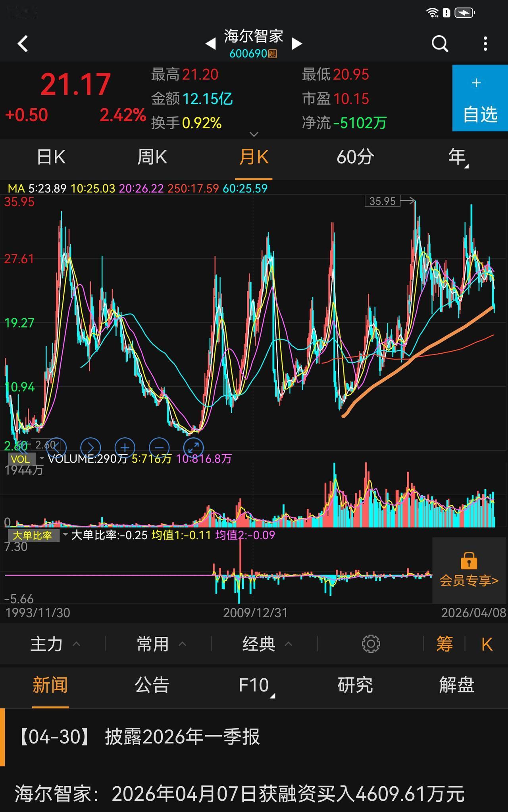Tap the 1993/11/30 start date label
Image resolution: width=508 pixels, height=812 pixels.
tap(38, 613)
